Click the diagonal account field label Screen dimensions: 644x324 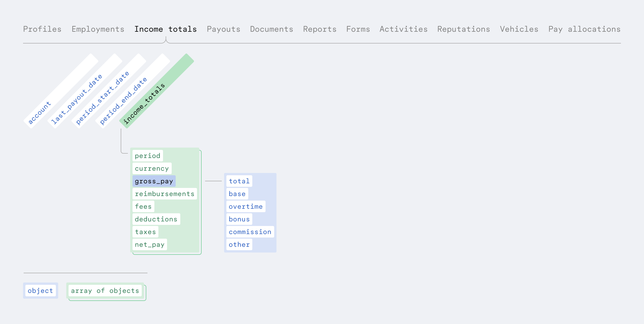tap(40, 112)
